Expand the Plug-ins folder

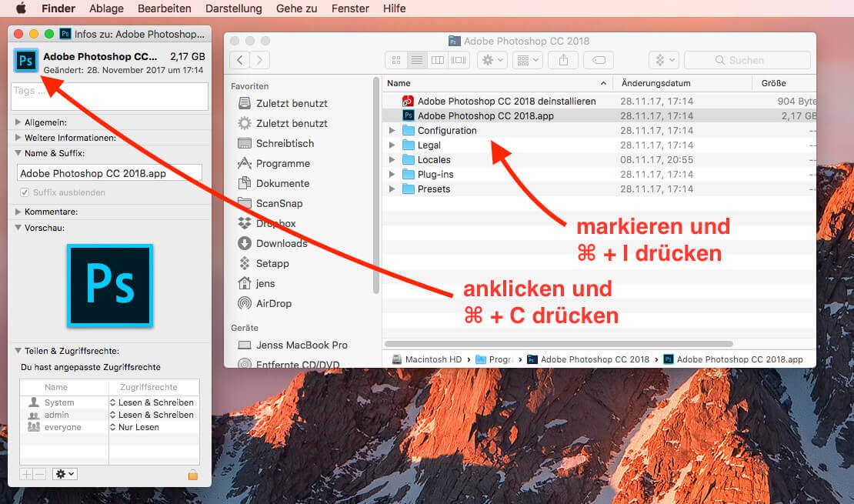pos(392,175)
